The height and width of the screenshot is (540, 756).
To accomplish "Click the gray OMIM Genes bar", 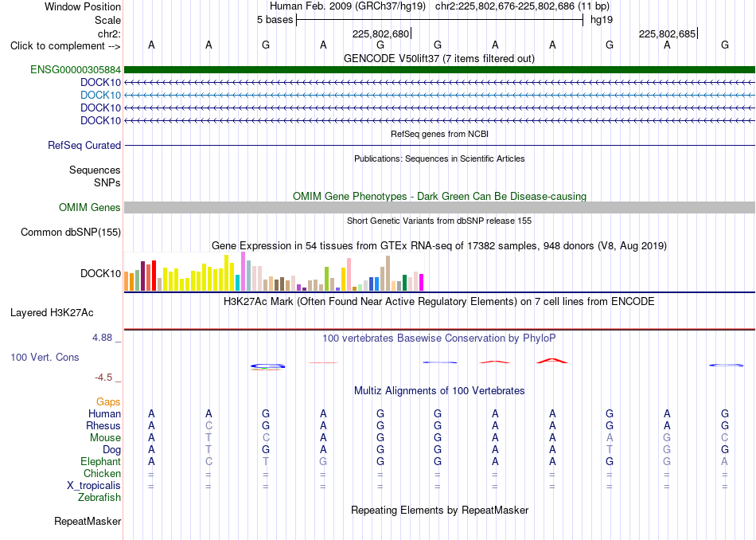I will coord(440,208).
